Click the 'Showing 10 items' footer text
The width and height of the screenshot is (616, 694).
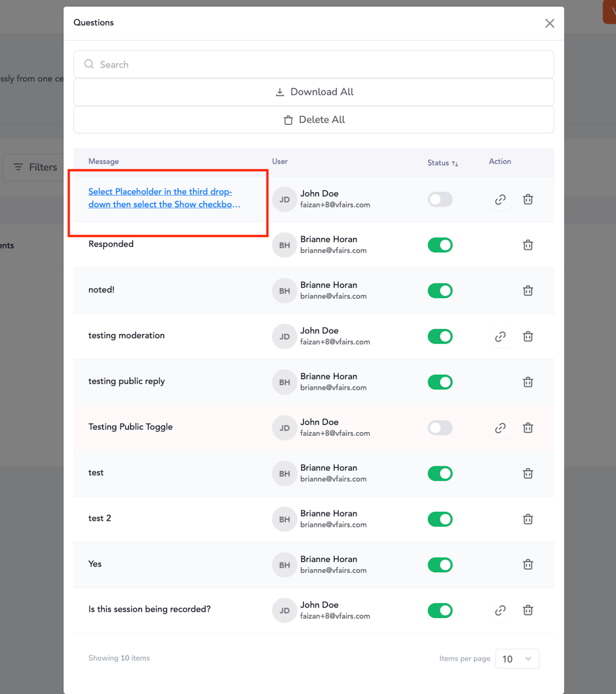(119, 658)
